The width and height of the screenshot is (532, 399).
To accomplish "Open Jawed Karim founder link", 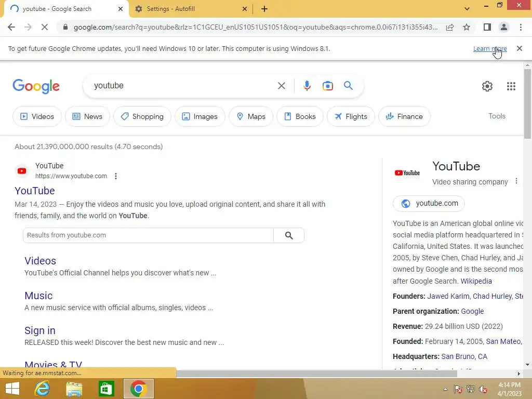I will pos(448,296).
